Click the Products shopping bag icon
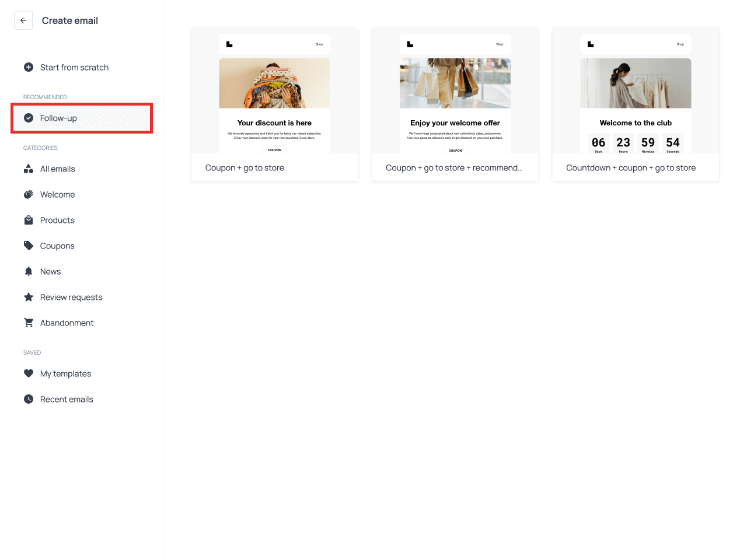The height and width of the screenshot is (560, 747). click(x=29, y=220)
